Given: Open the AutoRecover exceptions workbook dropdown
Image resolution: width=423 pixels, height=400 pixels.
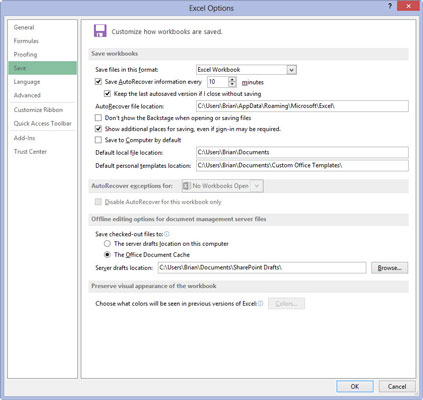Looking at the screenshot, I should 257,186.
